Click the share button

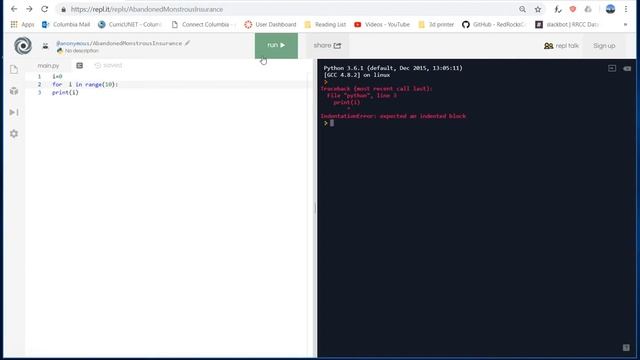[x=327, y=45]
